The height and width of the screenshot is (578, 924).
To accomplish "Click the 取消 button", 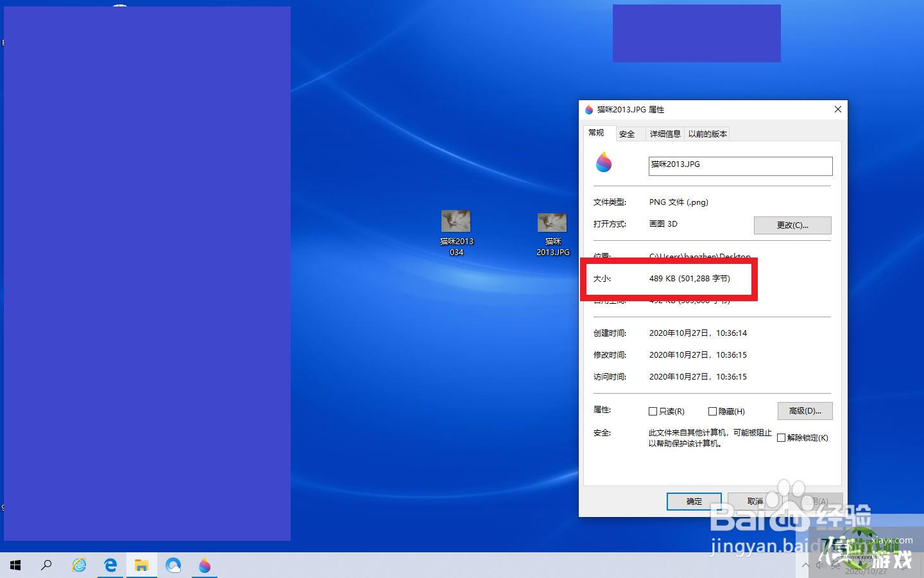I will point(755,502).
